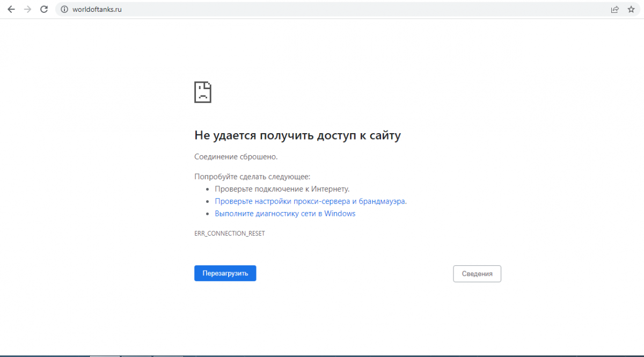This screenshot has width=644, height=357.
Task: Open site information icon beside the URL
Action: point(64,9)
